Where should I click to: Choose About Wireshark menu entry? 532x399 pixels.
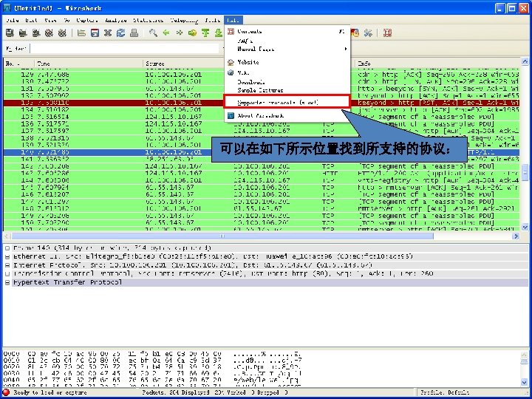coord(287,116)
